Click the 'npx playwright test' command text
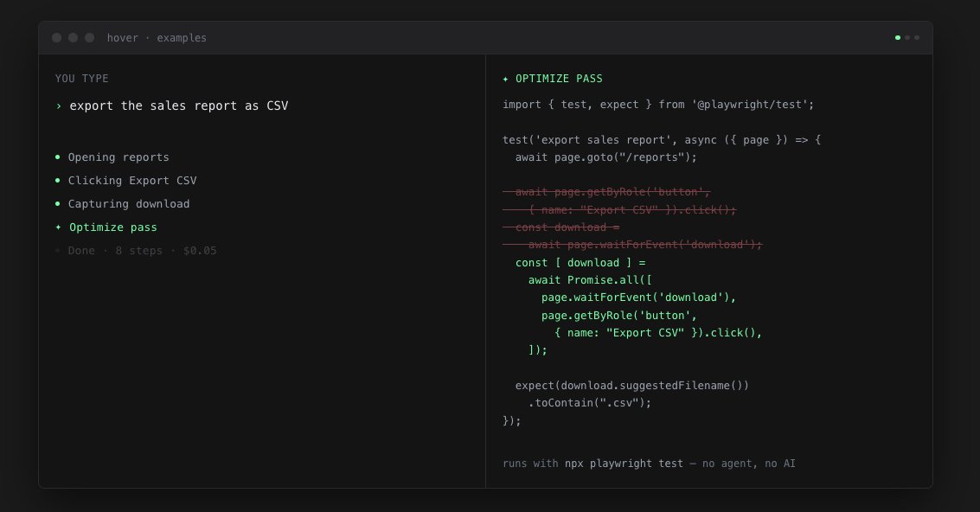This screenshot has height=512, width=980. click(x=624, y=464)
